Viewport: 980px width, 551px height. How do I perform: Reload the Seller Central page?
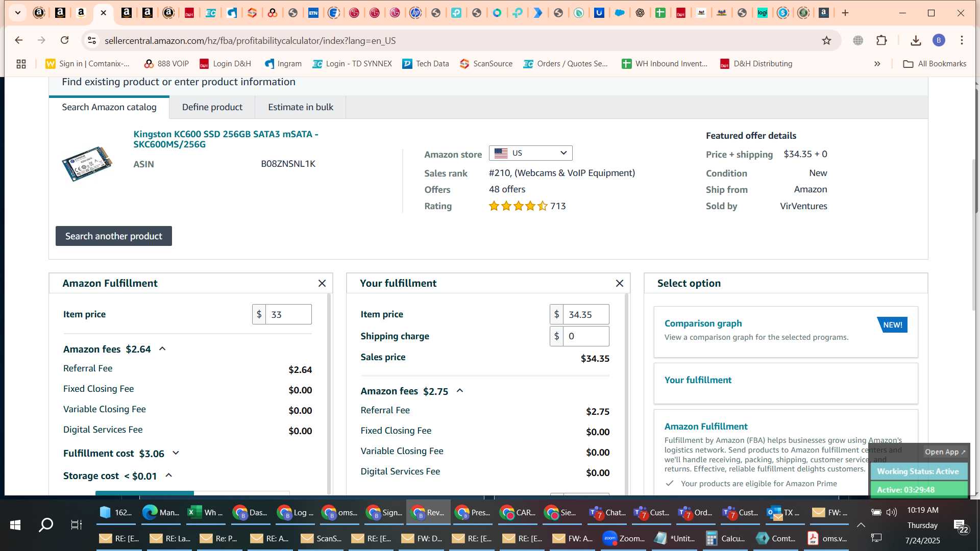64,40
